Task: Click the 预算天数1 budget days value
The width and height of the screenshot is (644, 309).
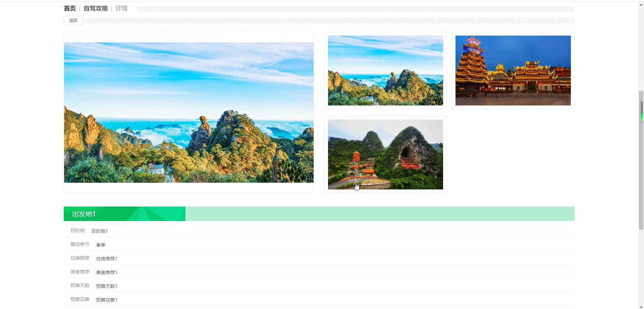Action: (107, 286)
